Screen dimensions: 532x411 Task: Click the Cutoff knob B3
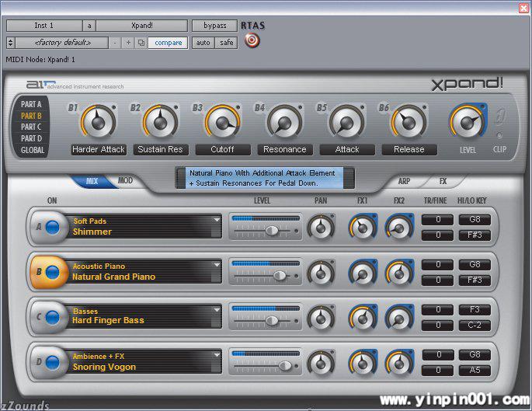(x=223, y=122)
